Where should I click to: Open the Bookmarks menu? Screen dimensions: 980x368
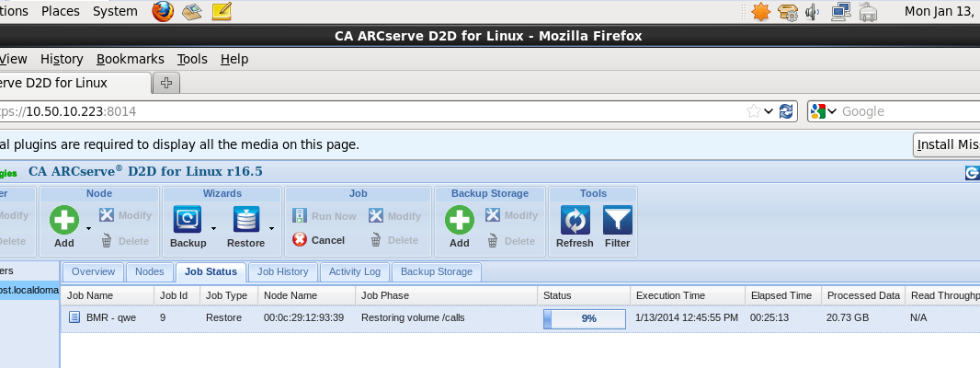(130, 59)
